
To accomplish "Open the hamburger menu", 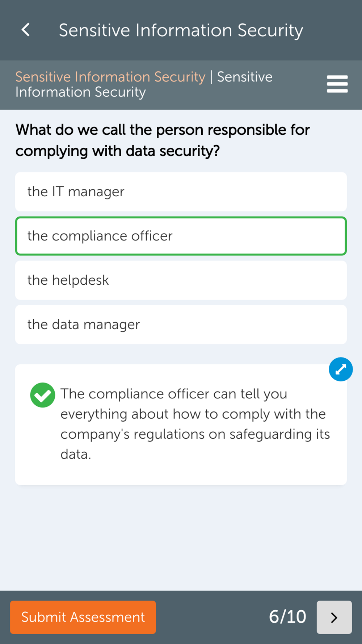I will click(337, 84).
